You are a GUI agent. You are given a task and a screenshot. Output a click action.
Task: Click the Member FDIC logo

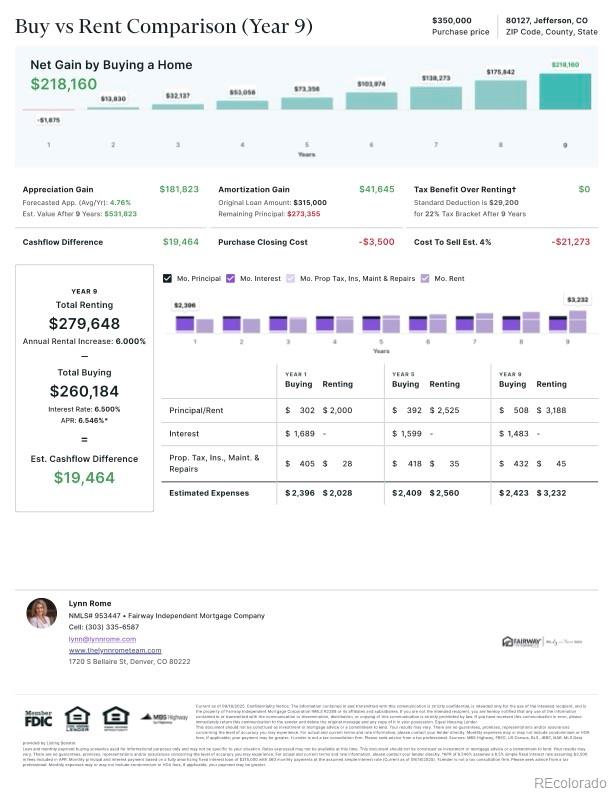(x=39, y=717)
